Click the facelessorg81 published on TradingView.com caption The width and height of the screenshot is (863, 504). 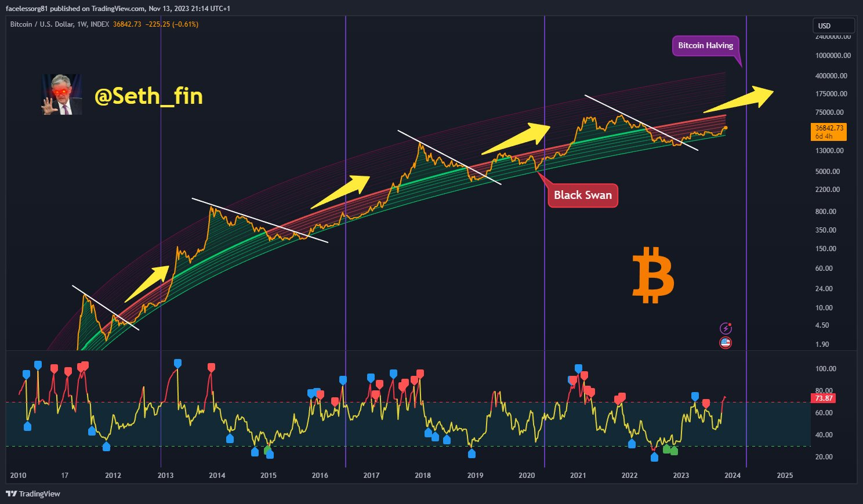[118, 9]
